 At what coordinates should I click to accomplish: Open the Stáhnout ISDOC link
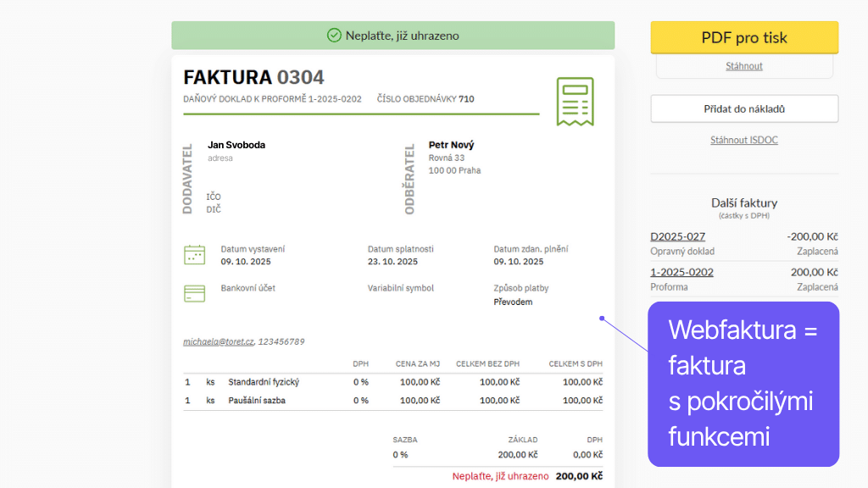(743, 140)
